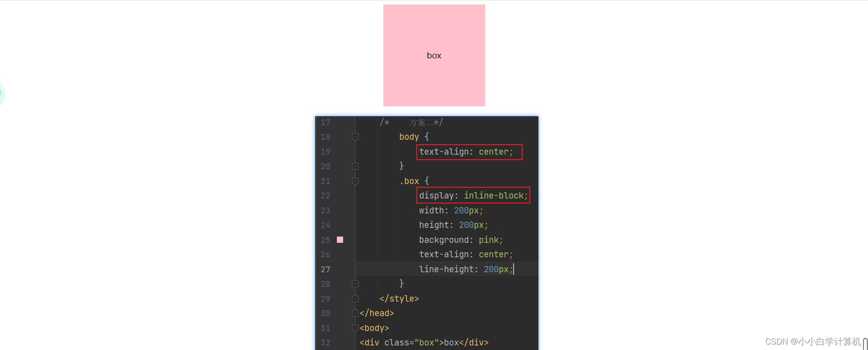Click the 'body {' selector on line 18
The width and height of the screenshot is (868, 350).
coord(414,137)
